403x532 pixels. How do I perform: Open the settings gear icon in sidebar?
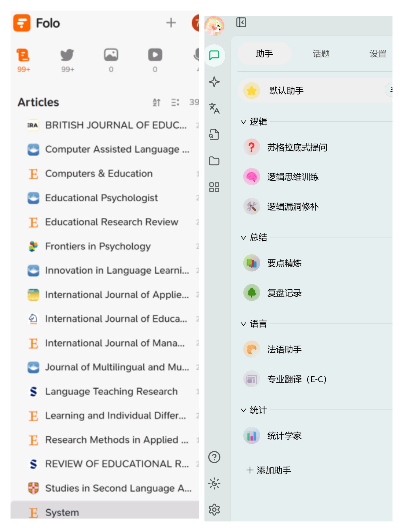pyautogui.click(x=214, y=510)
